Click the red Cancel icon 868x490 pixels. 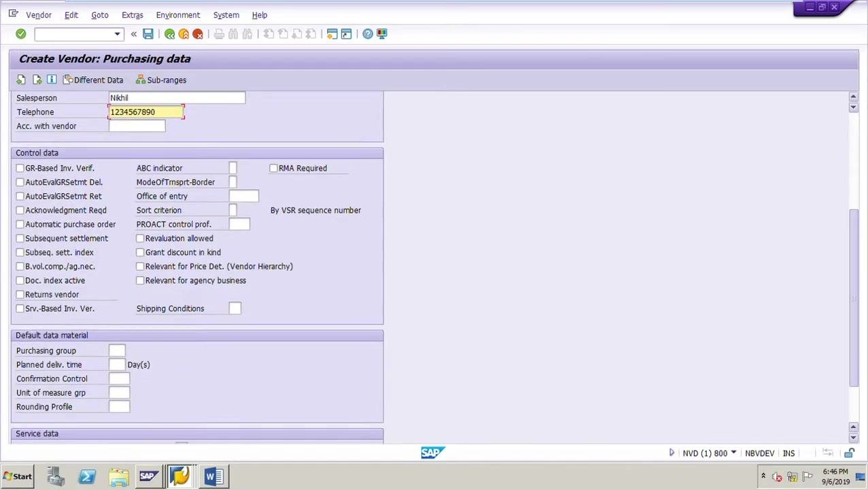[x=198, y=34]
